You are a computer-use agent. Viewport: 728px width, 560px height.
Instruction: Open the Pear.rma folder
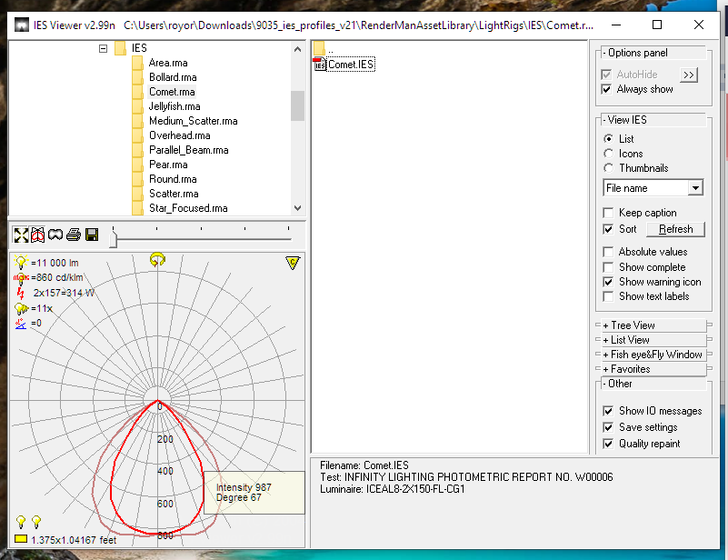click(x=168, y=165)
